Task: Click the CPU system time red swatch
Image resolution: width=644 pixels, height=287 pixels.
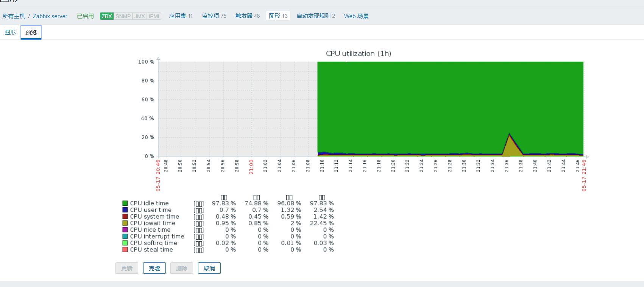Action: (125, 217)
